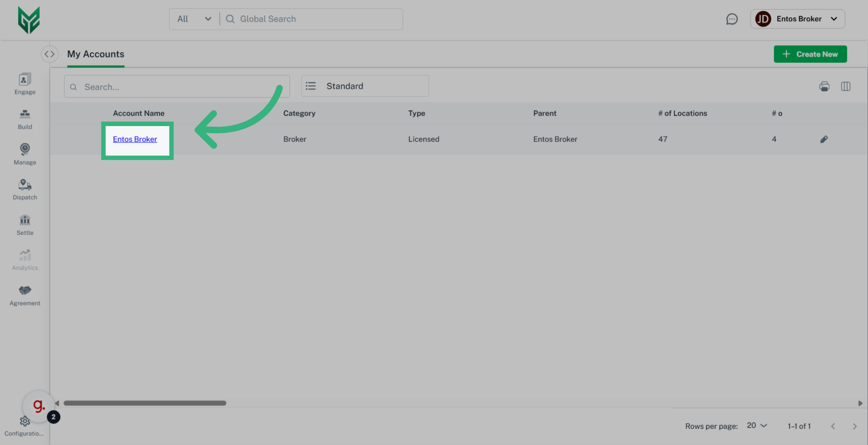Open the Engage section in the sidebar

click(24, 84)
